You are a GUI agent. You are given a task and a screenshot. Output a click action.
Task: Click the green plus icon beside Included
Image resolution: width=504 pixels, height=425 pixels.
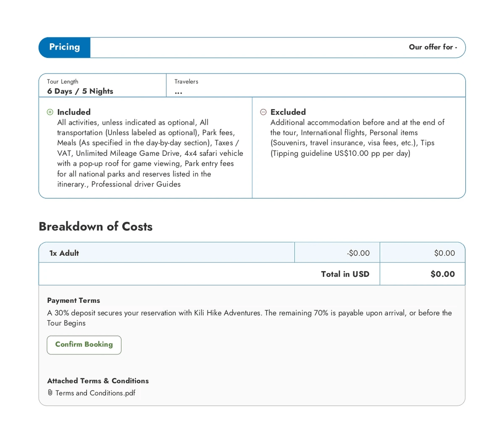pos(50,112)
